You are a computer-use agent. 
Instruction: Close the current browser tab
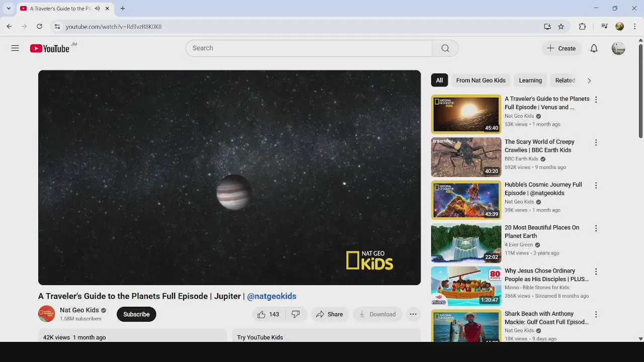tap(107, 9)
